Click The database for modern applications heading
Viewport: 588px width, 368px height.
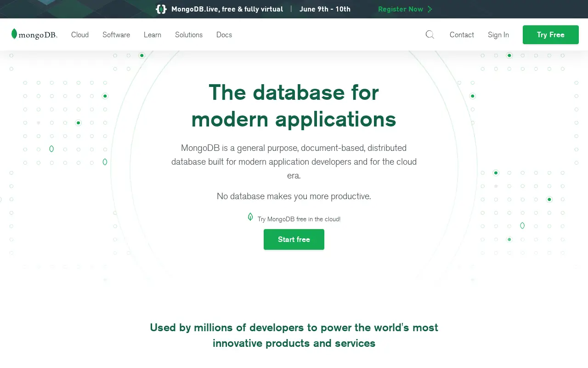click(x=294, y=106)
